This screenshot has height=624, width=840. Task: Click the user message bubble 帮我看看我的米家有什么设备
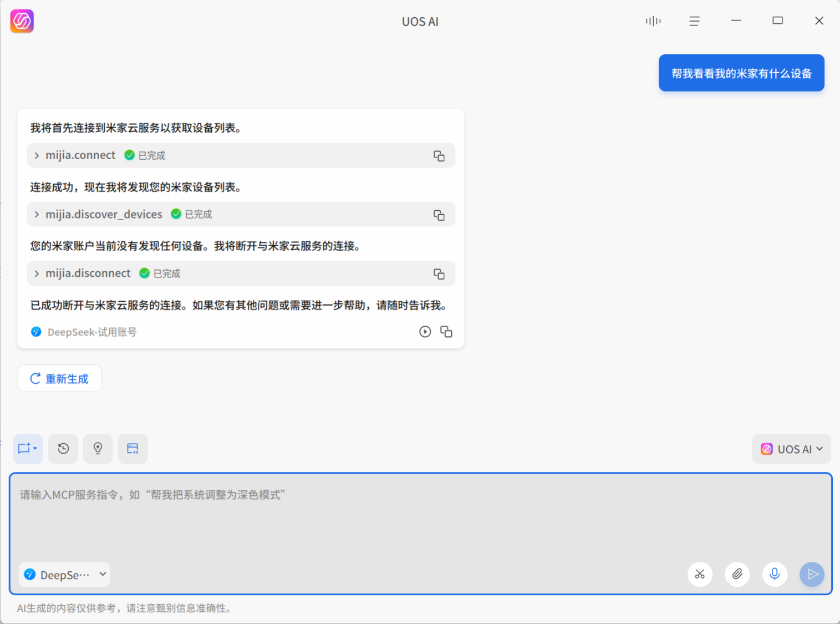741,73
